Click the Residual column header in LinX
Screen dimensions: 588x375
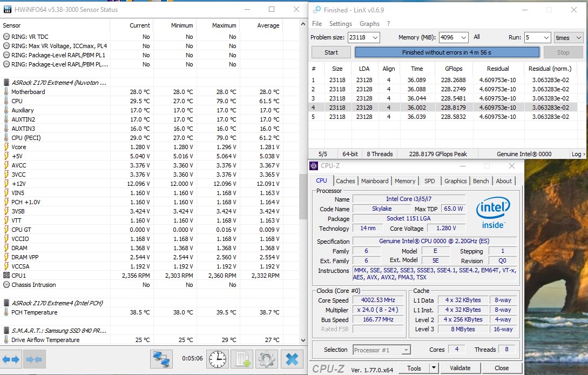click(498, 69)
